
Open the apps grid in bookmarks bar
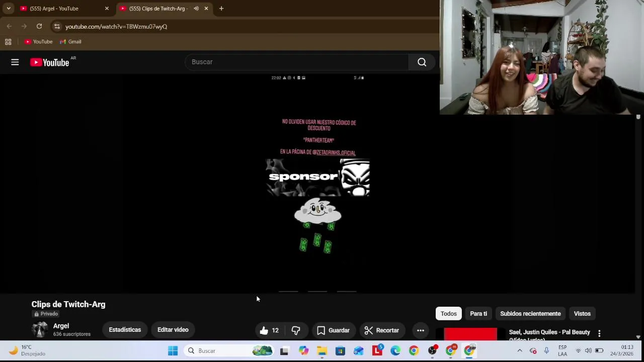8,42
